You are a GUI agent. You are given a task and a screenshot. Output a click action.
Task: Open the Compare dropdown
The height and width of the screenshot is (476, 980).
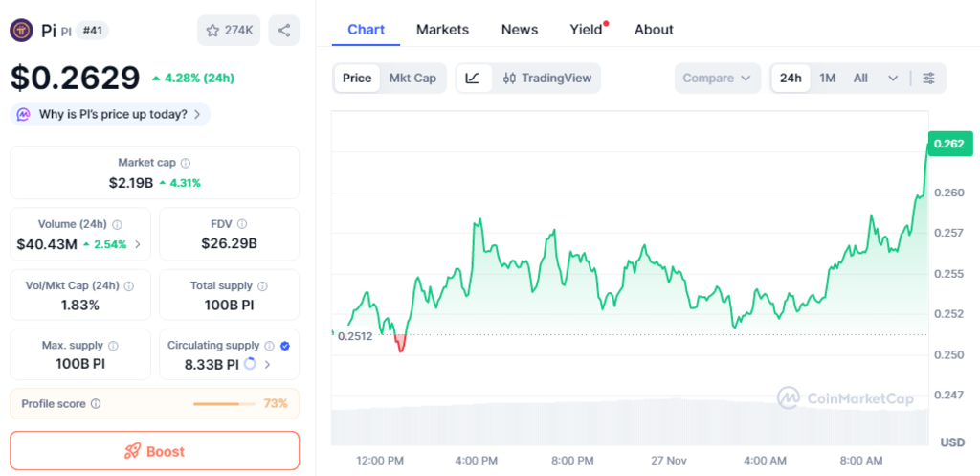tap(717, 78)
